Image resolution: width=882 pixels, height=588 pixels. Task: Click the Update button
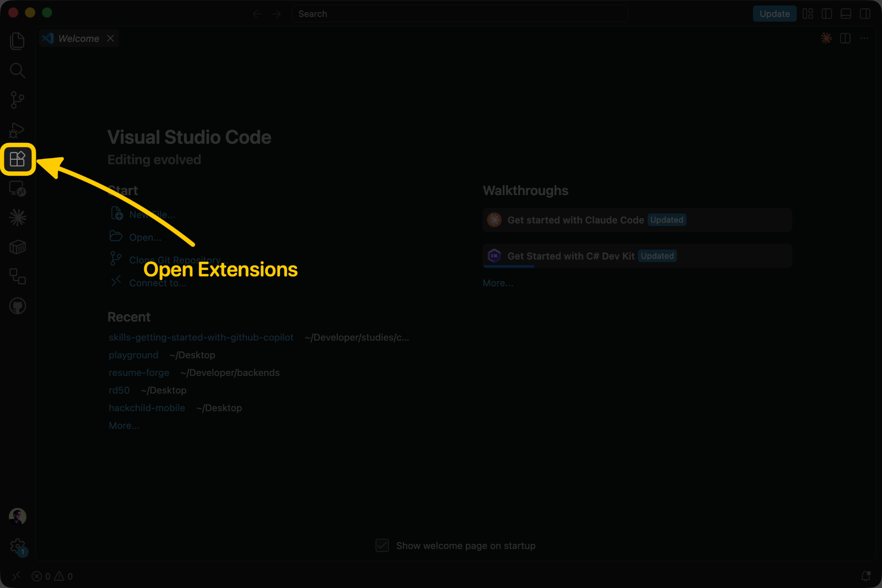[x=775, y=14]
